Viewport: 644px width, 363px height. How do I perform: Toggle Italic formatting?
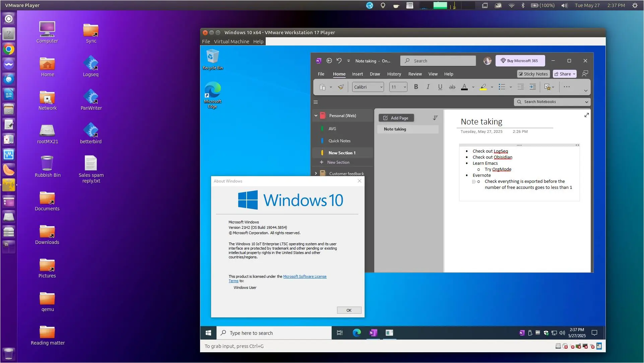tap(428, 87)
